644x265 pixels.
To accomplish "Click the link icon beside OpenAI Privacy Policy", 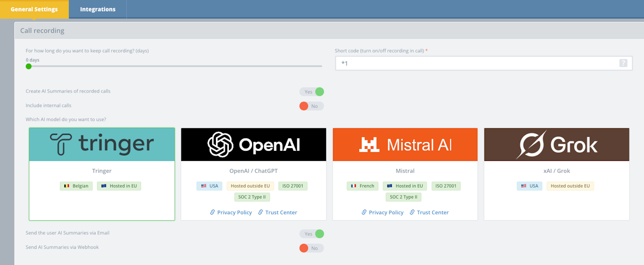I will pos(212,212).
